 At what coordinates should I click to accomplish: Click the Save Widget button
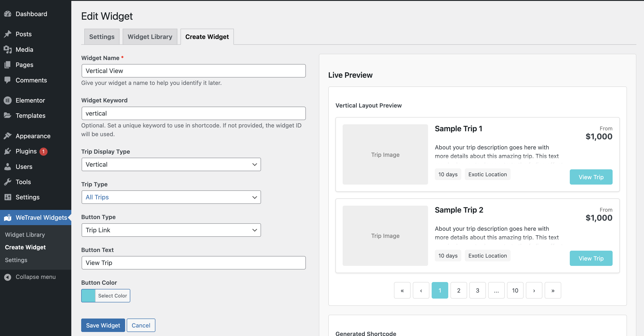(x=103, y=325)
